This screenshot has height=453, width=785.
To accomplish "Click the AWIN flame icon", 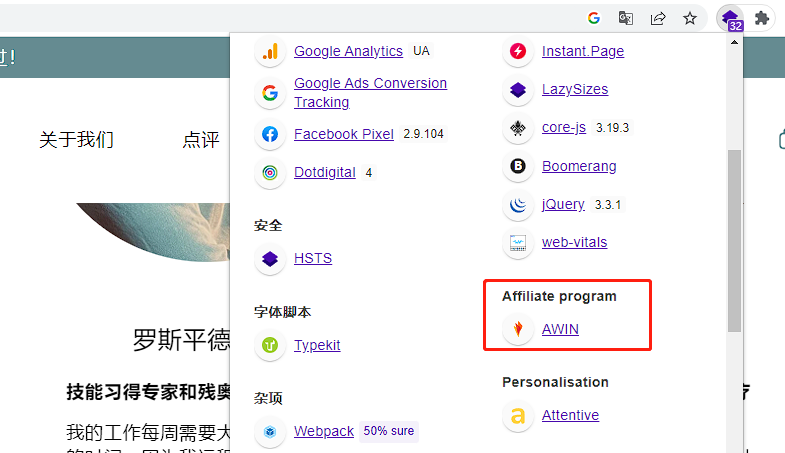I will (518, 329).
